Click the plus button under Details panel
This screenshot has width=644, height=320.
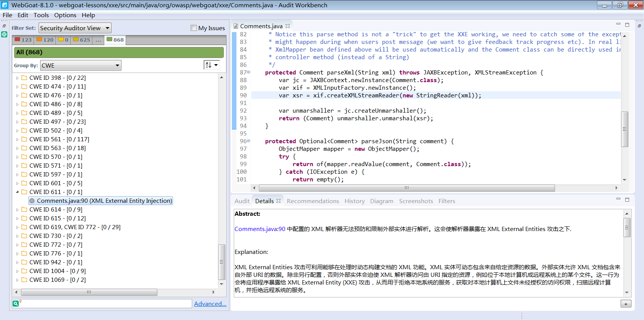[x=626, y=304]
